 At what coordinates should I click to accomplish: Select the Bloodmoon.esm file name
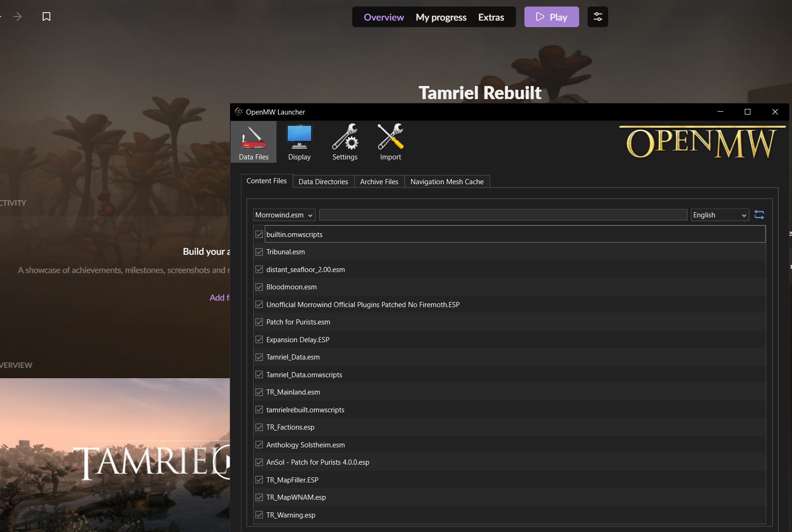pos(291,287)
